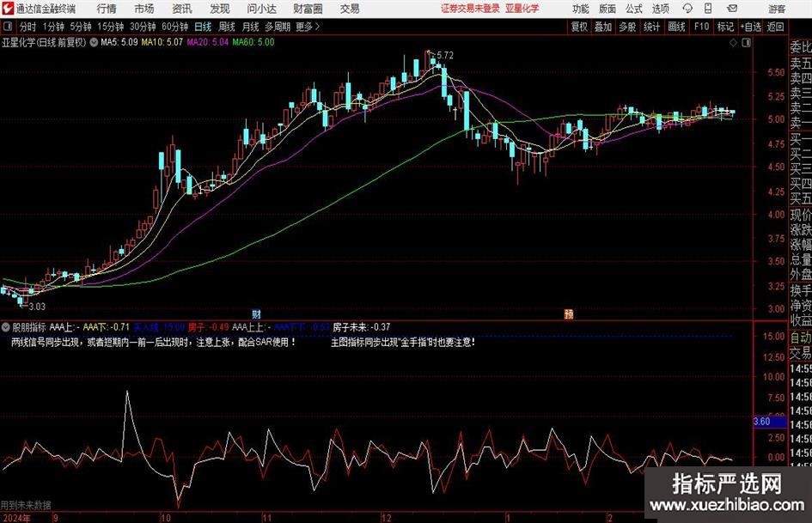Add stock via +自选 button
The image size is (812, 523).
(x=751, y=27)
